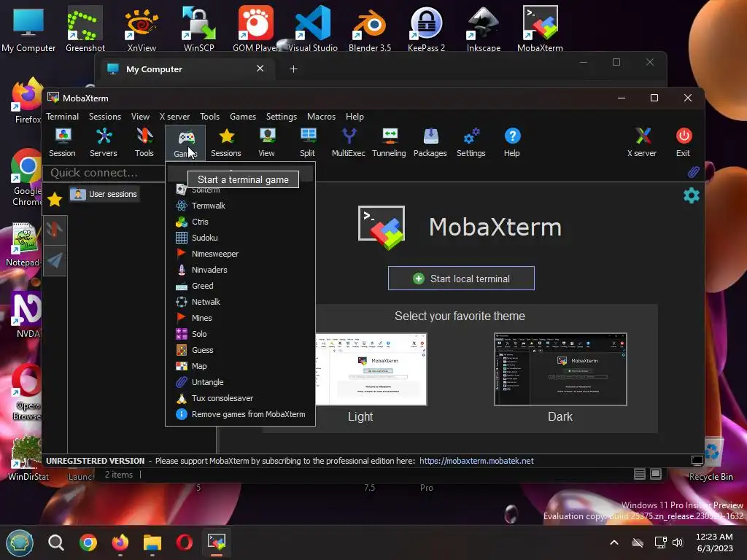Click Start local terminal button
Image resolution: width=747 pixels, height=560 pixels.
tap(461, 279)
